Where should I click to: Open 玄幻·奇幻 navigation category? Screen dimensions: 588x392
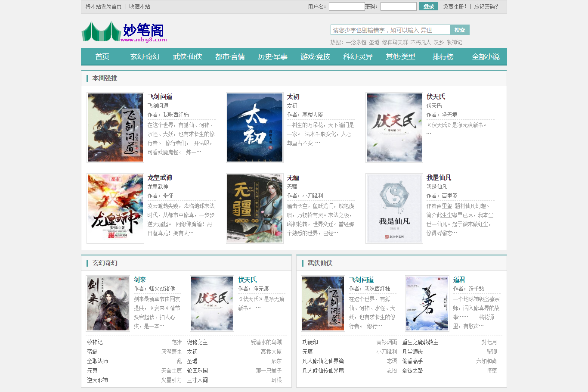click(145, 57)
